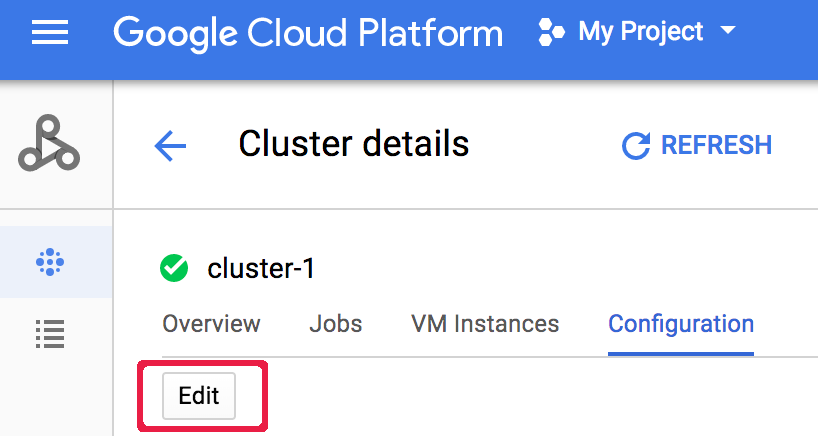Viewport: 818px width, 436px height.
Task: Click the REFRESH text label
Action: coord(716,146)
